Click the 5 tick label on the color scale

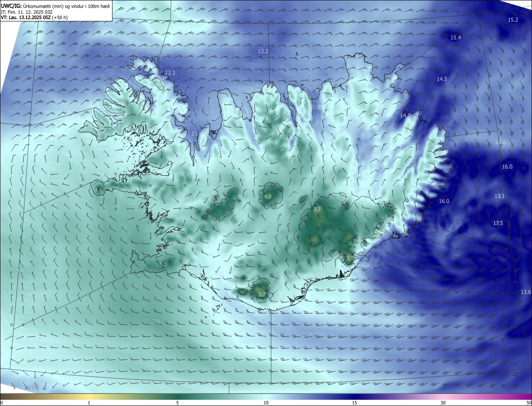[177, 403]
